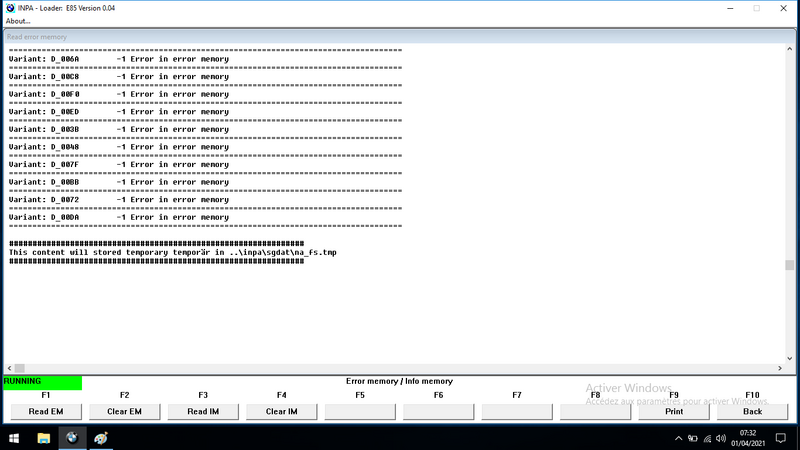
Task: Click the Back button
Action: coord(753,411)
